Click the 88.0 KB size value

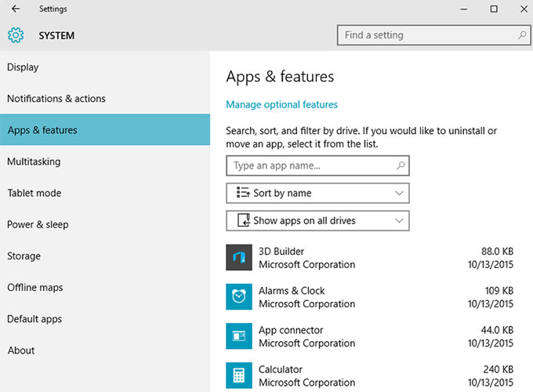pos(497,251)
